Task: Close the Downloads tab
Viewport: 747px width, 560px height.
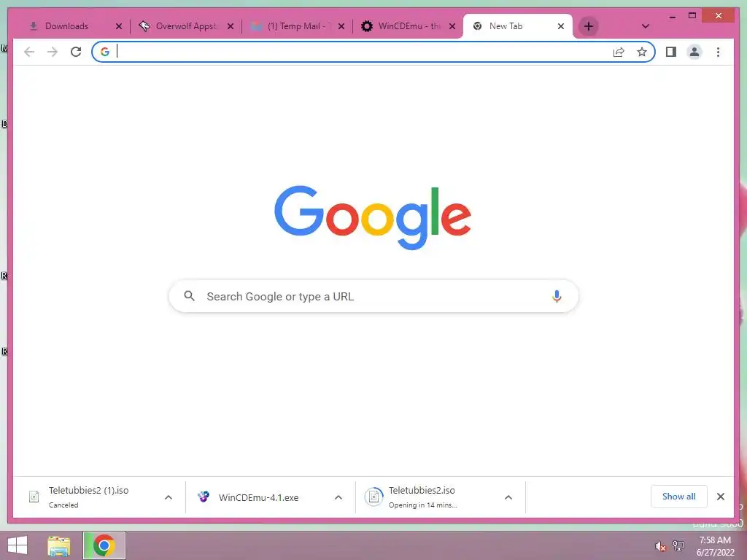Action: pos(119,26)
